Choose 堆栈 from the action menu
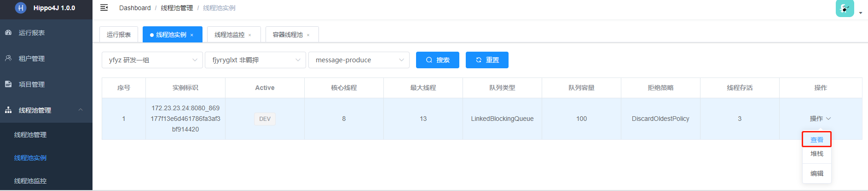The image size is (868, 191). (817, 154)
